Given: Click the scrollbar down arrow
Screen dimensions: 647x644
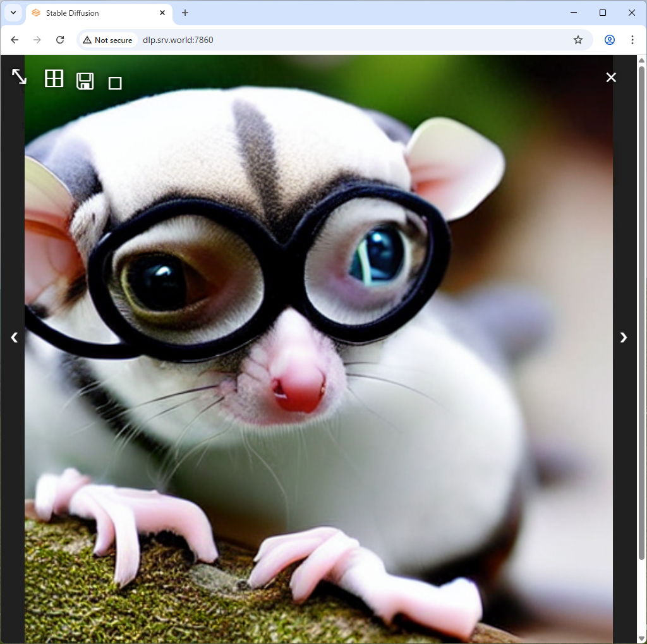Looking at the screenshot, I should 642,638.
